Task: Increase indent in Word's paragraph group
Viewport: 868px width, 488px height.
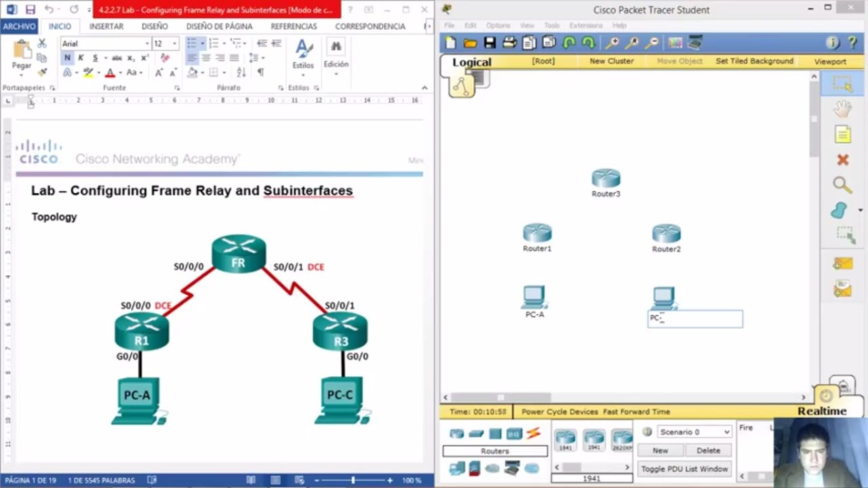Action: point(276,43)
